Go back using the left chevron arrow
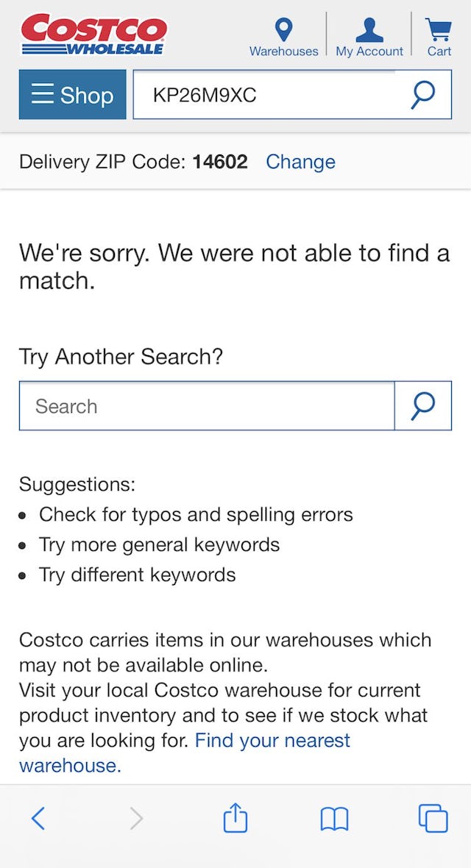Screen dimensions: 471x868 (x=38, y=817)
